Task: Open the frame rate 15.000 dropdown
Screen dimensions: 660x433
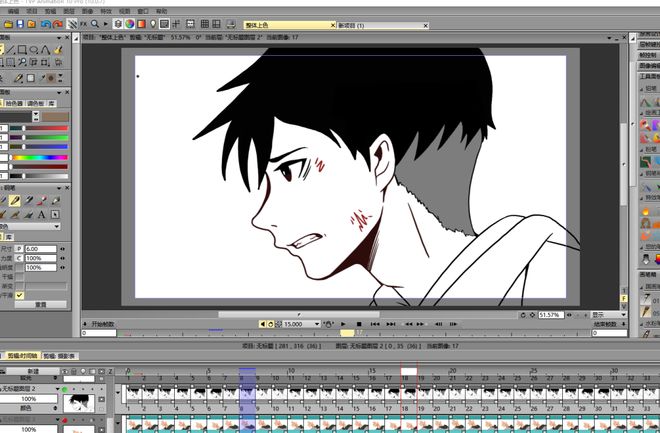Action: [317, 324]
